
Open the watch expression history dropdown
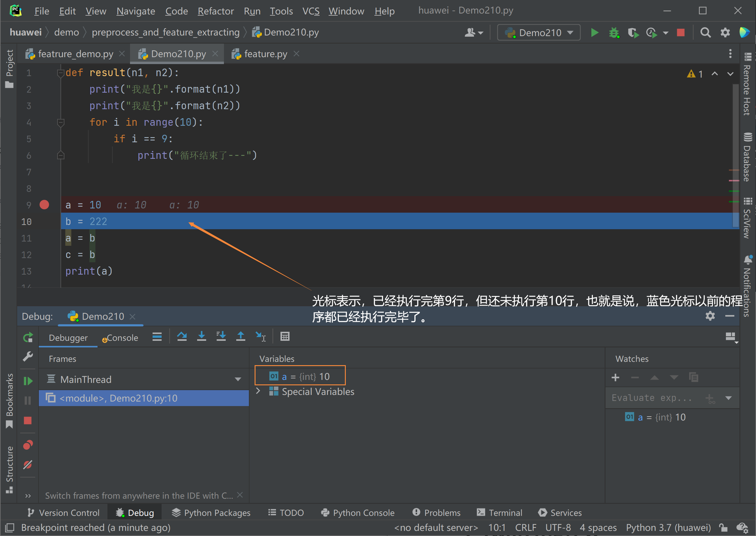click(729, 398)
